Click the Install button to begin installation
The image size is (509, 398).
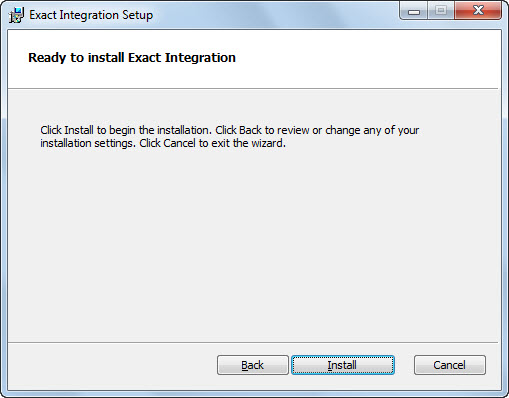pos(343,365)
